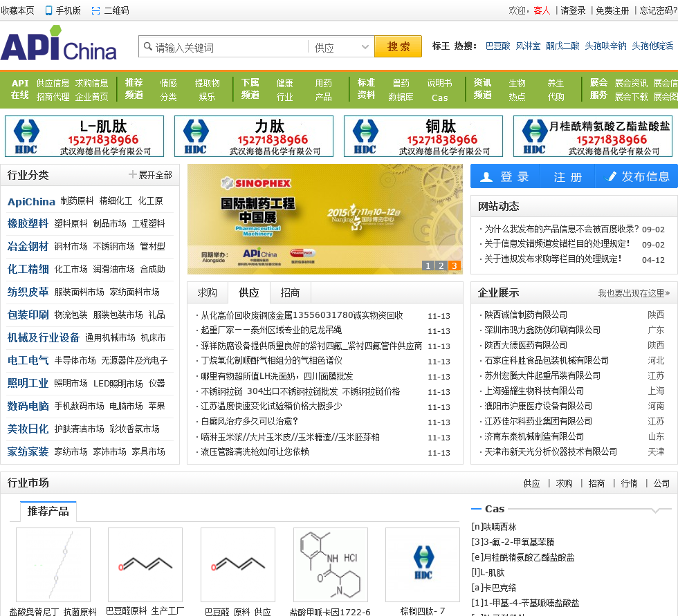Click the HDC logo in 力肽 banner

pyautogui.click(x=196, y=136)
